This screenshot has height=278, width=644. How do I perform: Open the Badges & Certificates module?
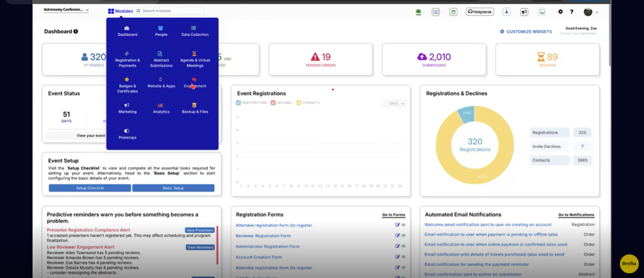click(x=127, y=83)
